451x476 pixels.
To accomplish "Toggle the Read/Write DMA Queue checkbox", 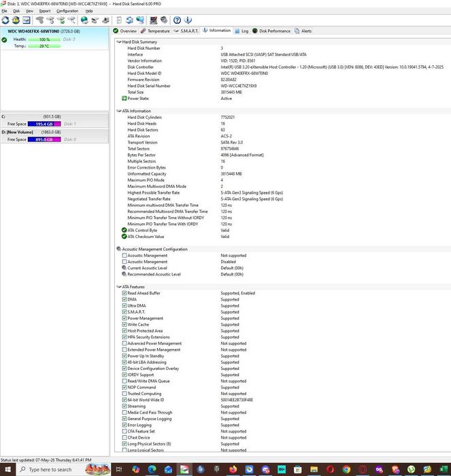I will [x=124, y=381].
